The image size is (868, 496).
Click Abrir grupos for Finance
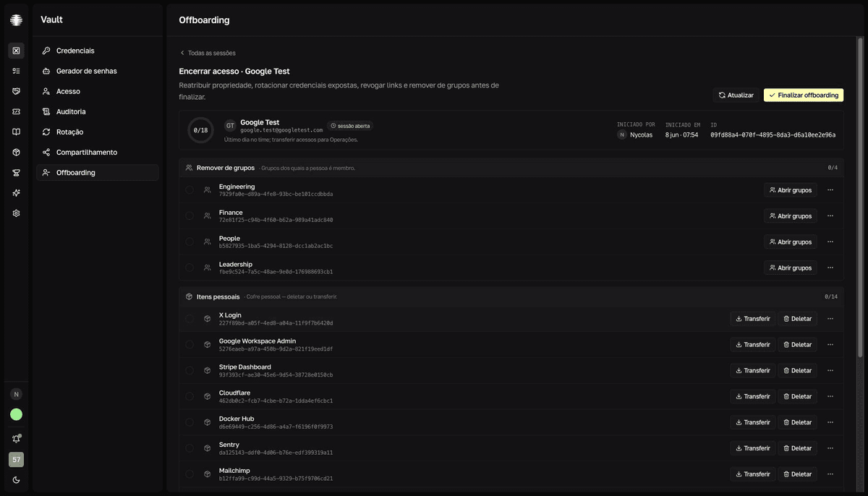pyautogui.click(x=791, y=216)
